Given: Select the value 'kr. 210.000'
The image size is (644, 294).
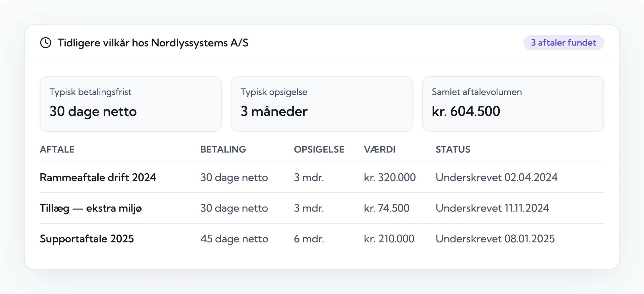Looking at the screenshot, I should point(389,239).
